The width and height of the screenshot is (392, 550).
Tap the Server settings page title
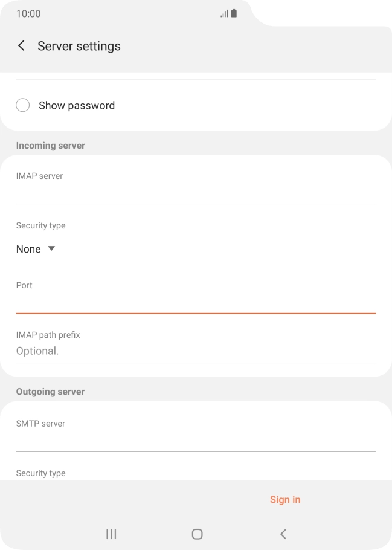(x=79, y=46)
